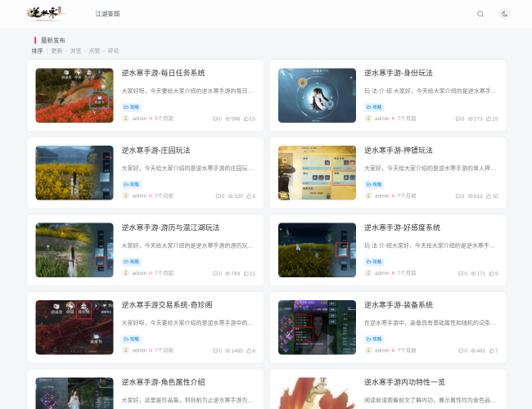Click like icon on 身份玩法 post
The width and height of the screenshot is (532, 409).
tap(489, 119)
